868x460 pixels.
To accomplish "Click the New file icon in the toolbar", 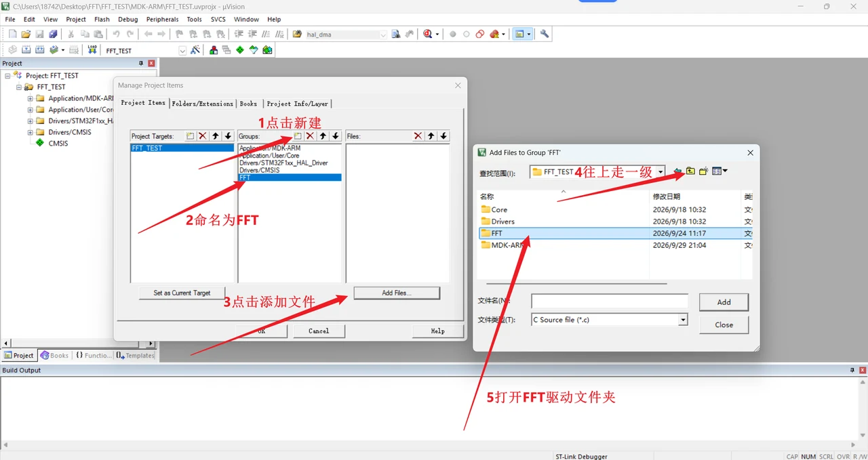I will pos(12,34).
